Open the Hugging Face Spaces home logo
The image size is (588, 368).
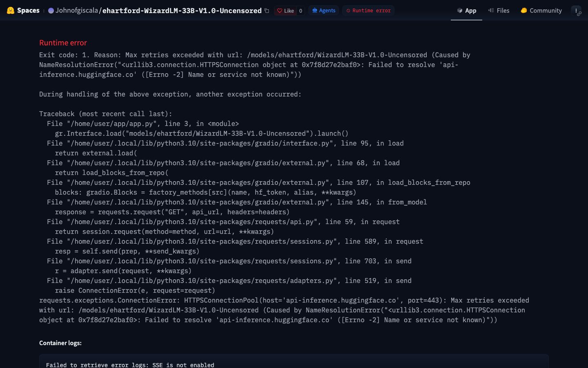click(23, 11)
